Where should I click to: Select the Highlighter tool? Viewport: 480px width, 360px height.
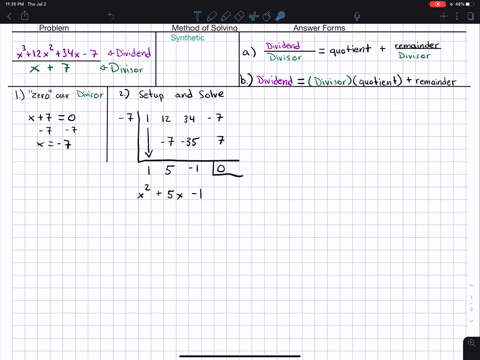coord(226,16)
